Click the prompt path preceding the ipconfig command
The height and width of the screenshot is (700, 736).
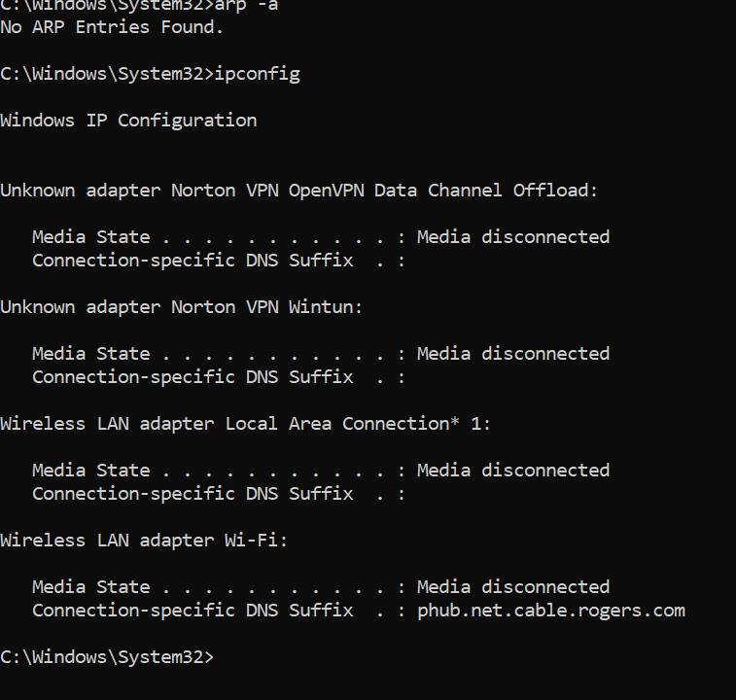coord(107,75)
